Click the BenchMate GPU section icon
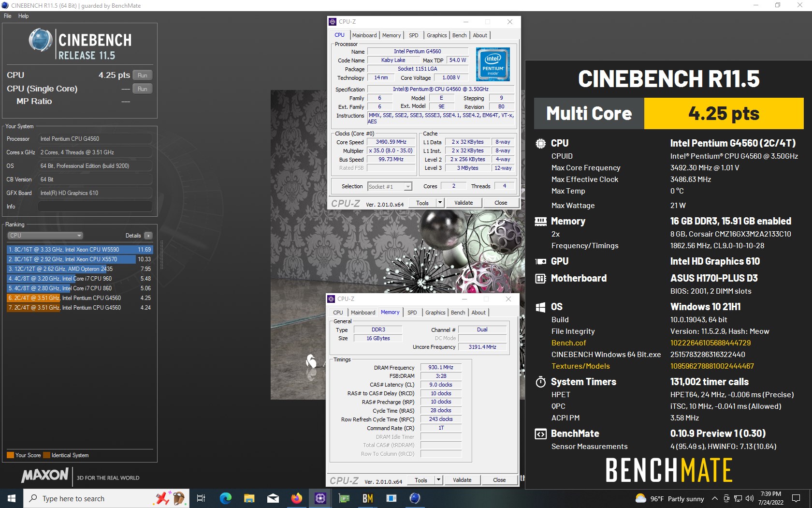 540,261
